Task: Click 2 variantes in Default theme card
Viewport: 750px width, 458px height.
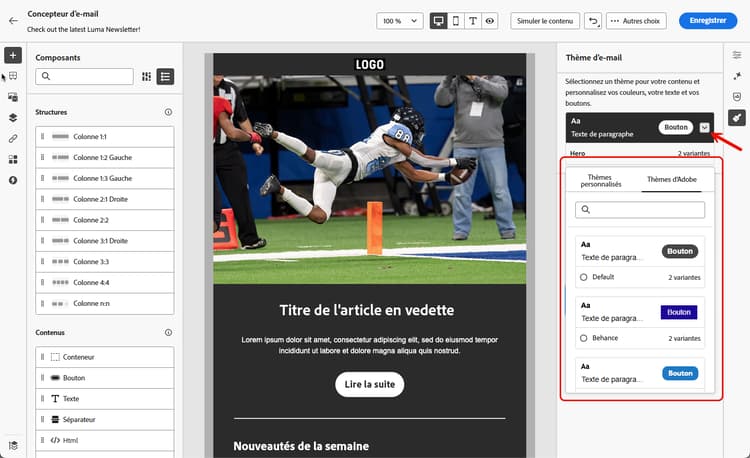Action: pyautogui.click(x=684, y=277)
